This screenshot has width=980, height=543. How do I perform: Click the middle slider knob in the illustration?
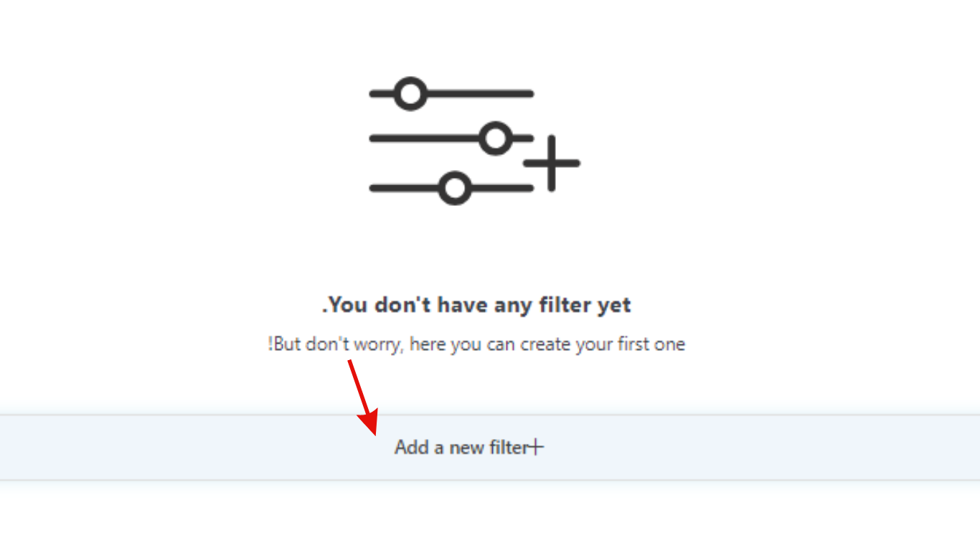pos(496,138)
